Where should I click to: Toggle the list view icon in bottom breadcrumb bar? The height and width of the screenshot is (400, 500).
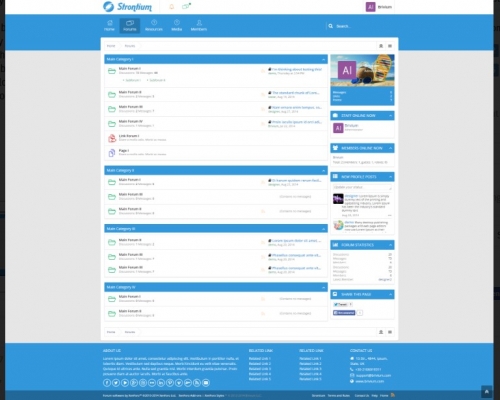pyautogui.click(x=390, y=332)
